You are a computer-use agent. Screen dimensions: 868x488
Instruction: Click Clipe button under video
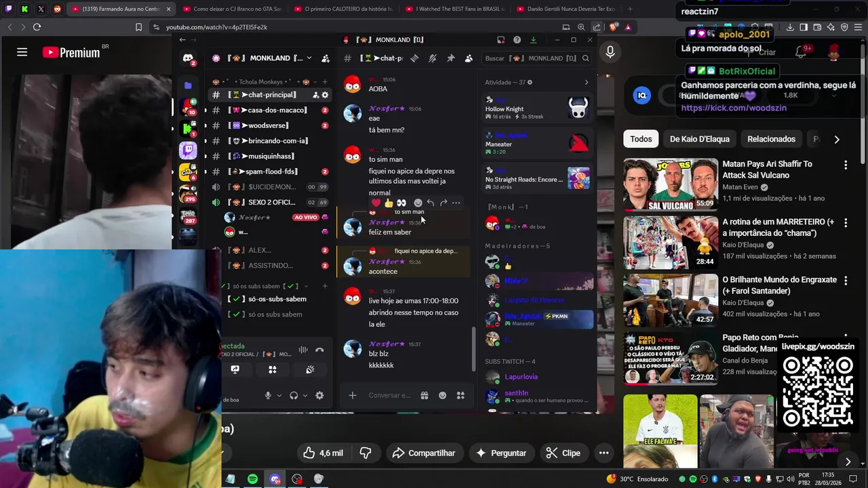click(564, 453)
